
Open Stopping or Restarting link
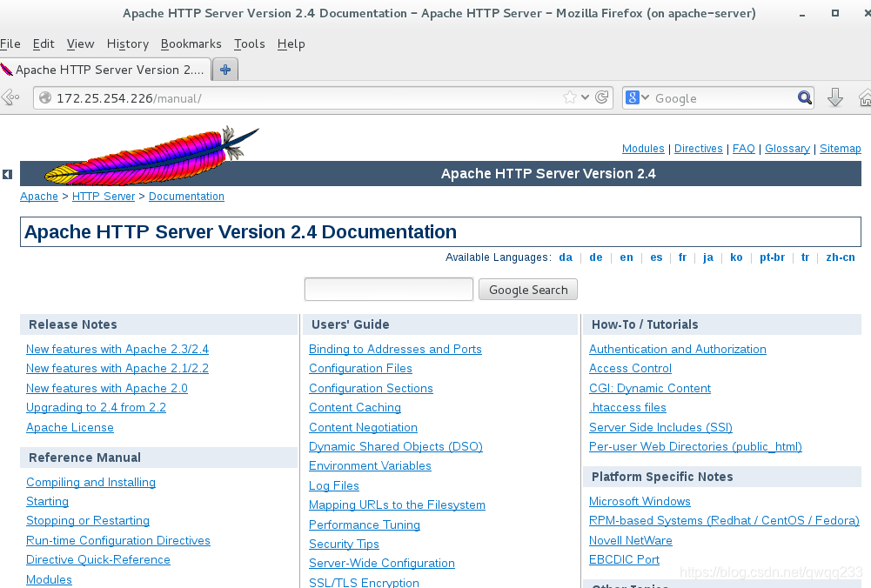click(x=88, y=520)
